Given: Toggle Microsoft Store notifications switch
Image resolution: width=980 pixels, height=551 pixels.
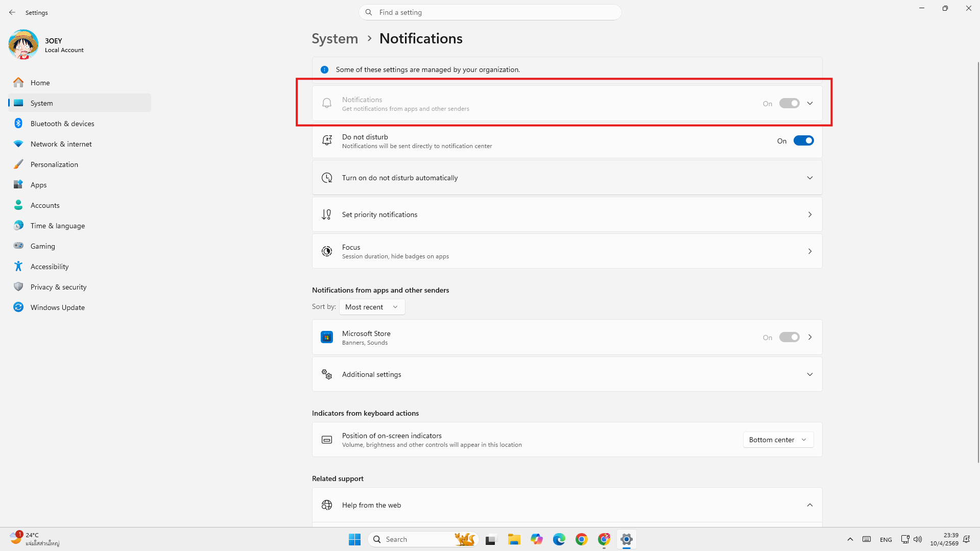Looking at the screenshot, I should pos(789,338).
